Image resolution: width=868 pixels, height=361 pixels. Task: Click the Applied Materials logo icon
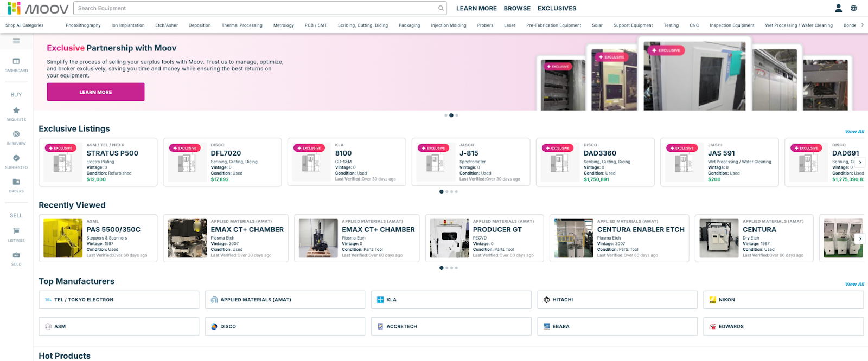214,300
